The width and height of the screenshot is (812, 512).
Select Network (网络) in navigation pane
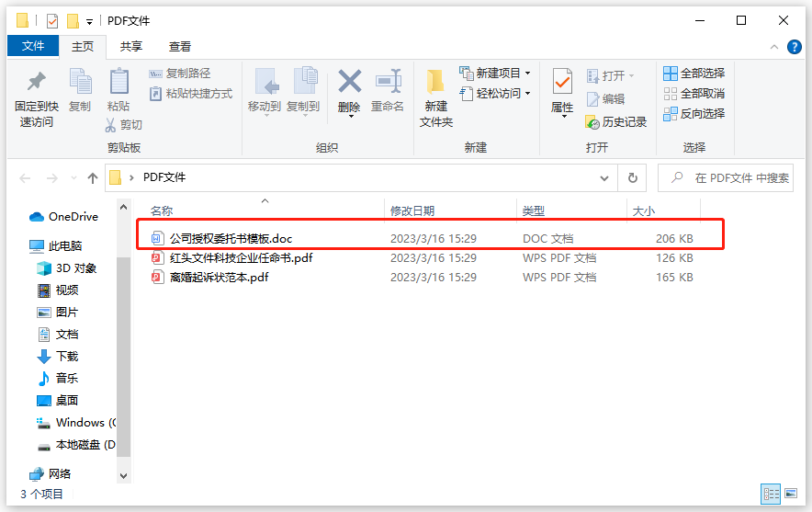(51, 474)
